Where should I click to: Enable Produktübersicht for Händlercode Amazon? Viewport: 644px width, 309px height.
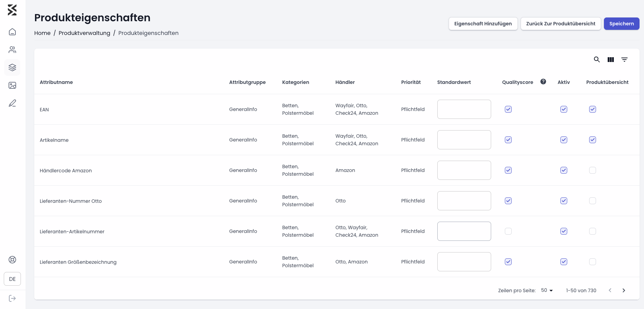[x=593, y=170]
